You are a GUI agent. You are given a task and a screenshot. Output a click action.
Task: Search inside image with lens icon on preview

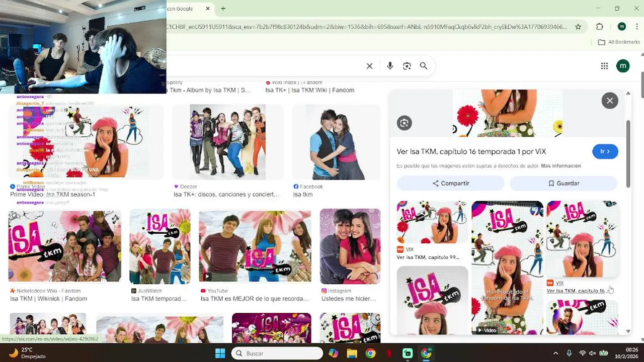click(x=404, y=123)
